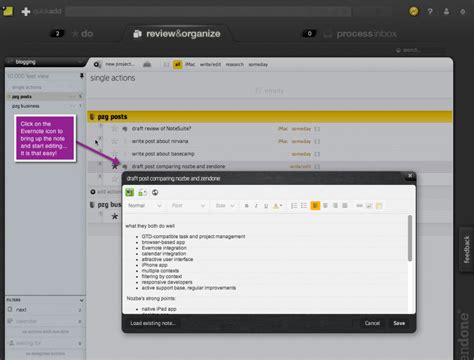Switch to the 'process inbox' tab

[361, 34]
